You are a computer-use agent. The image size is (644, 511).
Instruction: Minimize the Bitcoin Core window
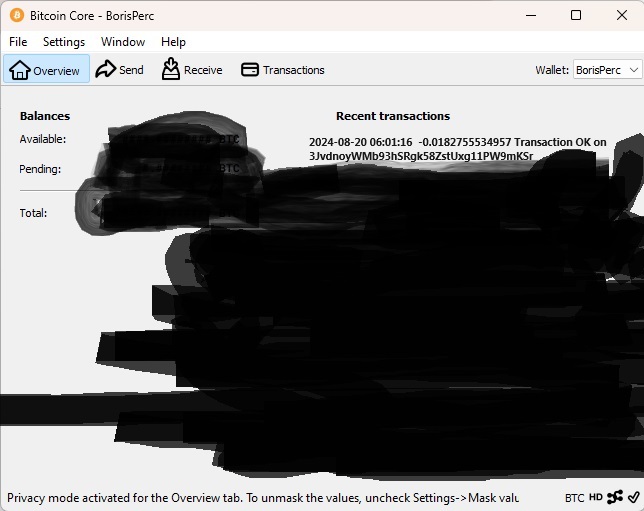531,16
